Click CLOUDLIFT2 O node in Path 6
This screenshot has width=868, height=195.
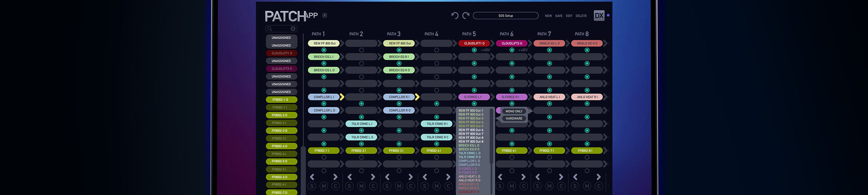(511, 43)
